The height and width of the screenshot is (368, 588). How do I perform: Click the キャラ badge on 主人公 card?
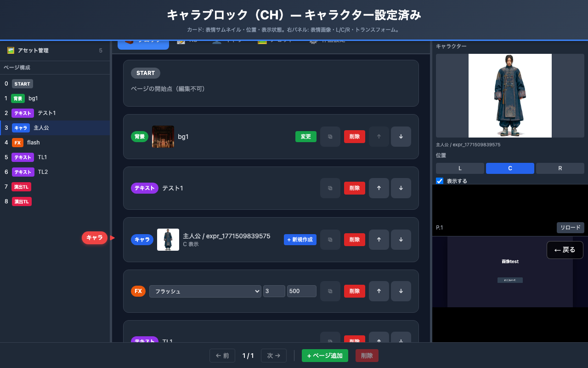coord(142,240)
